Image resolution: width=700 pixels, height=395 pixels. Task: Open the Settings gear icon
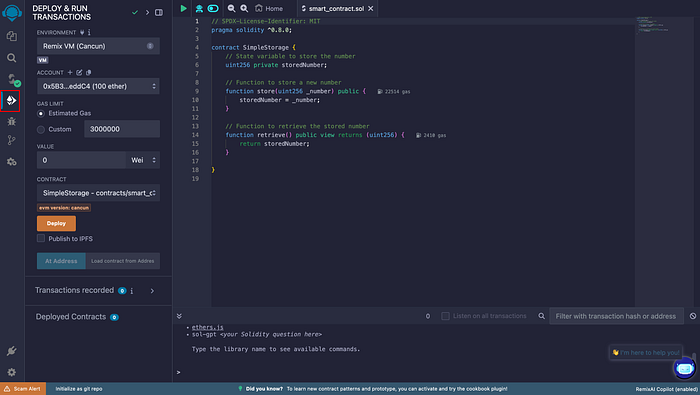coord(12,372)
